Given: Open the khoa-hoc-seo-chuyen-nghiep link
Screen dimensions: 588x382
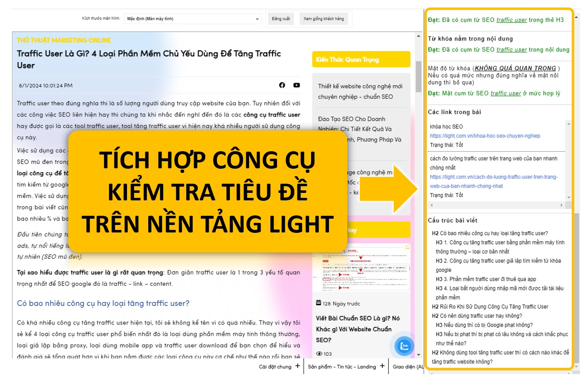Looking at the screenshot, I should coord(485,136).
